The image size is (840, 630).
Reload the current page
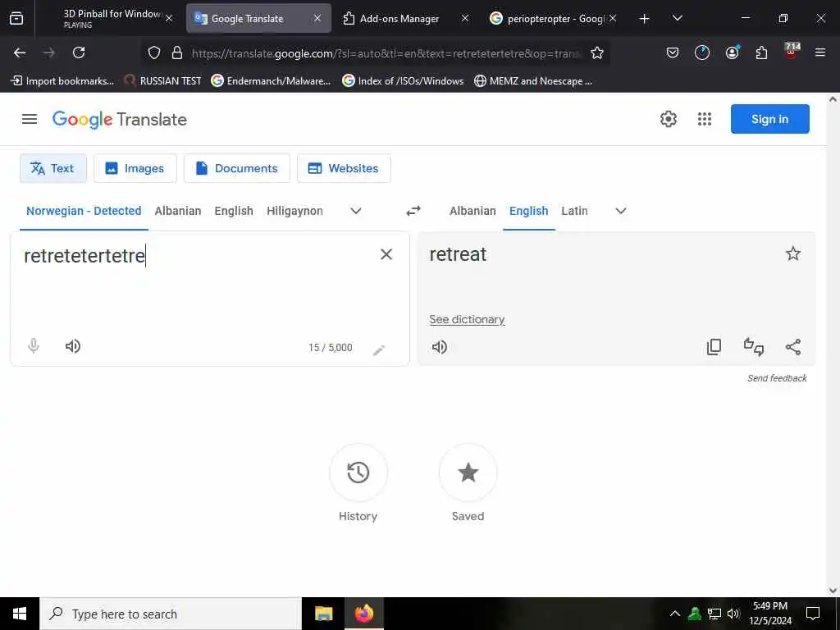(x=79, y=52)
